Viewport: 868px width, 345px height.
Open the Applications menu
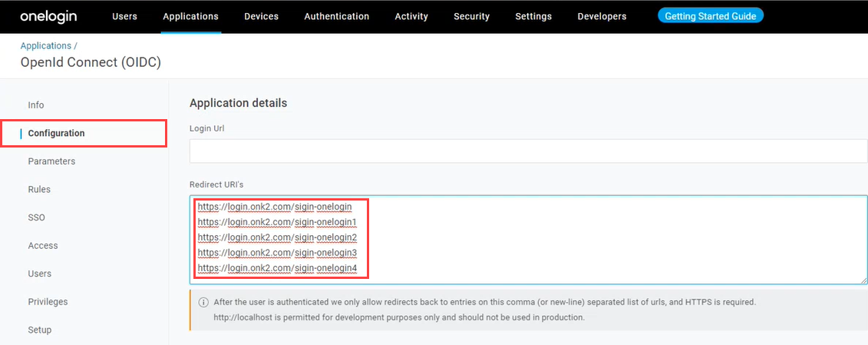190,16
